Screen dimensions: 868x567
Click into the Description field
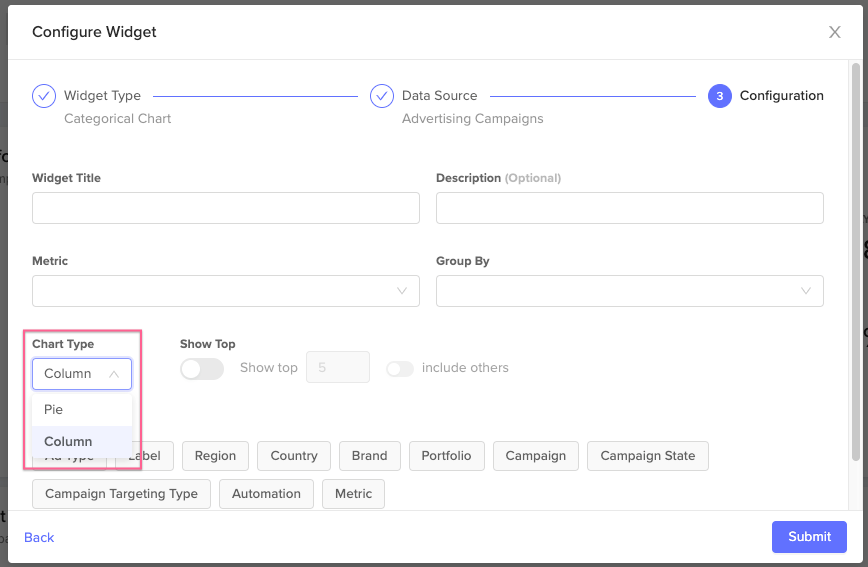629,208
